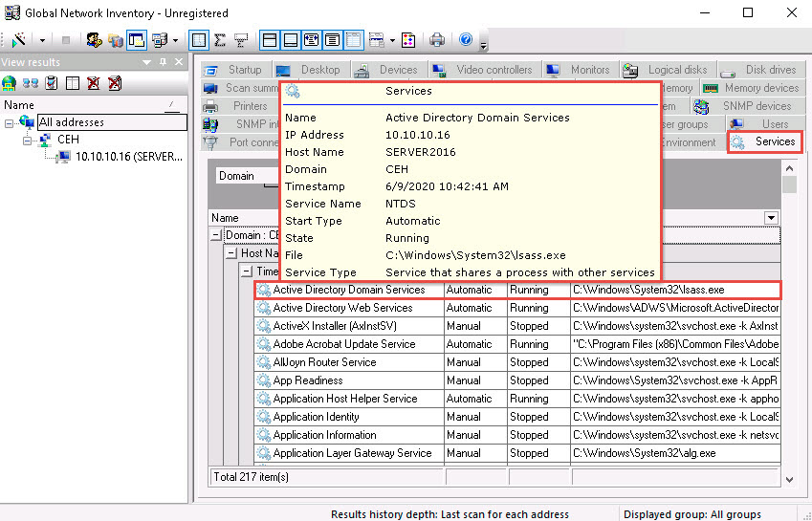Click the Sigma totals toolbar icon
812x521 pixels.
coord(220,40)
